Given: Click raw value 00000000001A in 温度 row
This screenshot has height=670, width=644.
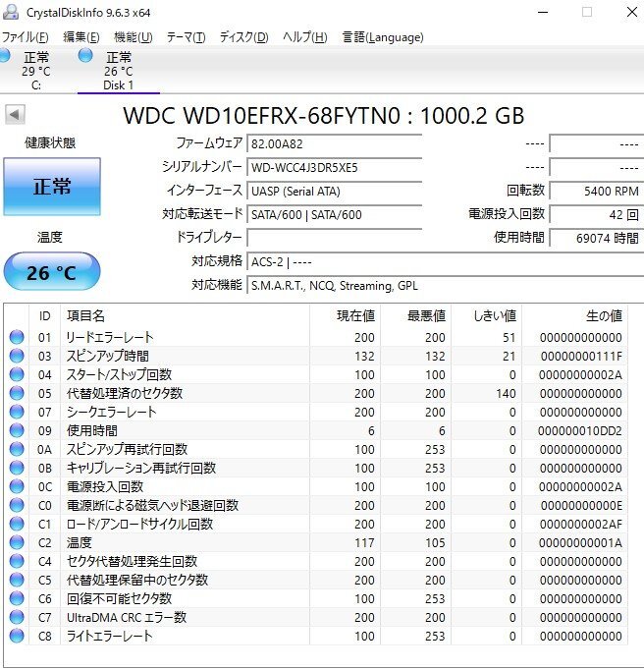Looking at the screenshot, I should [580, 542].
